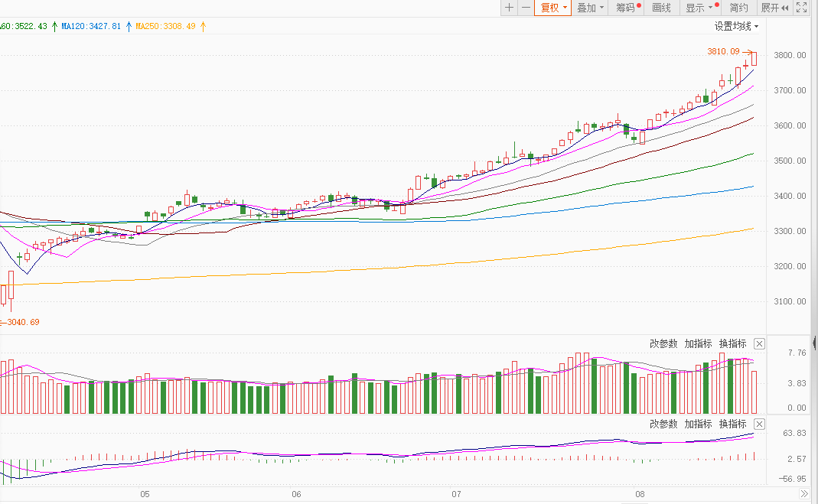Click the -56.95 MACD axis value
Screen dimensions: 818x504
(793, 479)
